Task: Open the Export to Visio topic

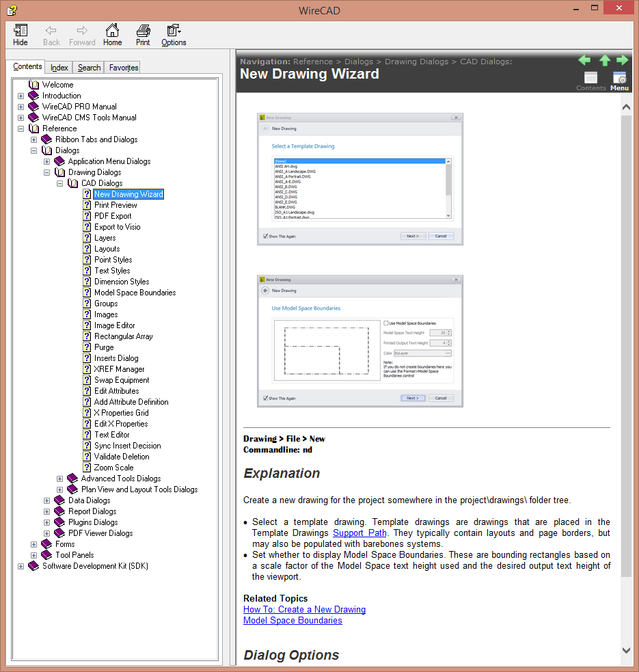Action: (117, 227)
